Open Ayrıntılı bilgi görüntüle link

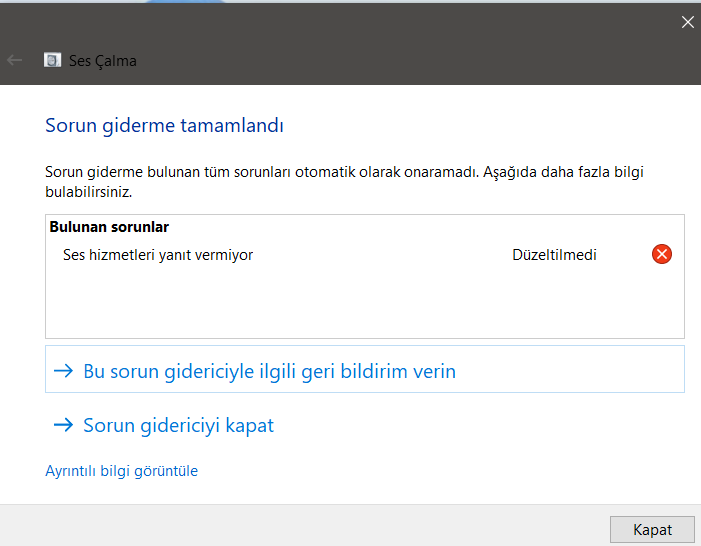tap(122, 470)
